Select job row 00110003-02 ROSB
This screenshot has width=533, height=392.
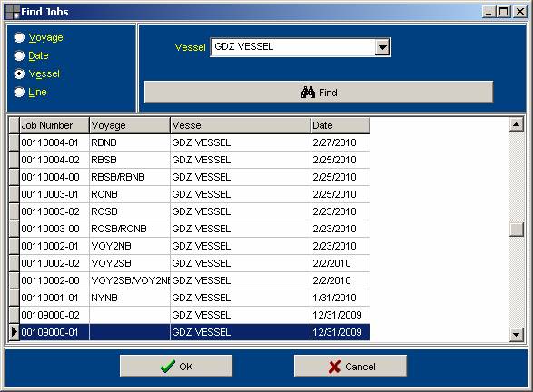pos(194,211)
